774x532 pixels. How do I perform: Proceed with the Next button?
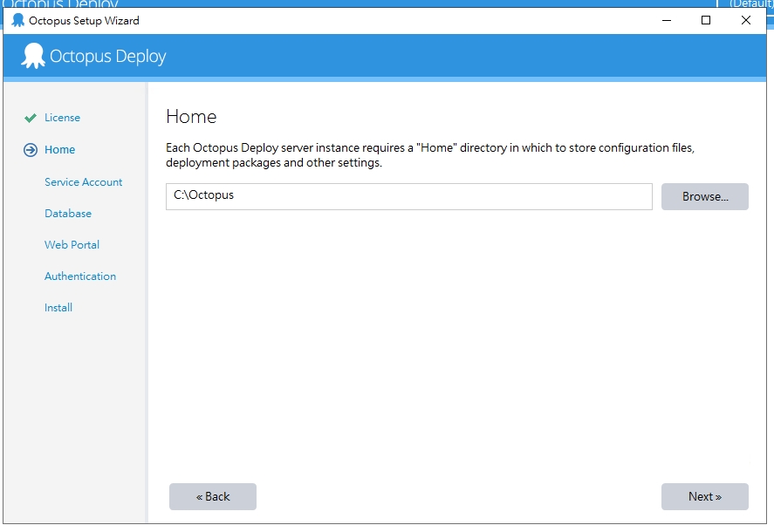[705, 496]
